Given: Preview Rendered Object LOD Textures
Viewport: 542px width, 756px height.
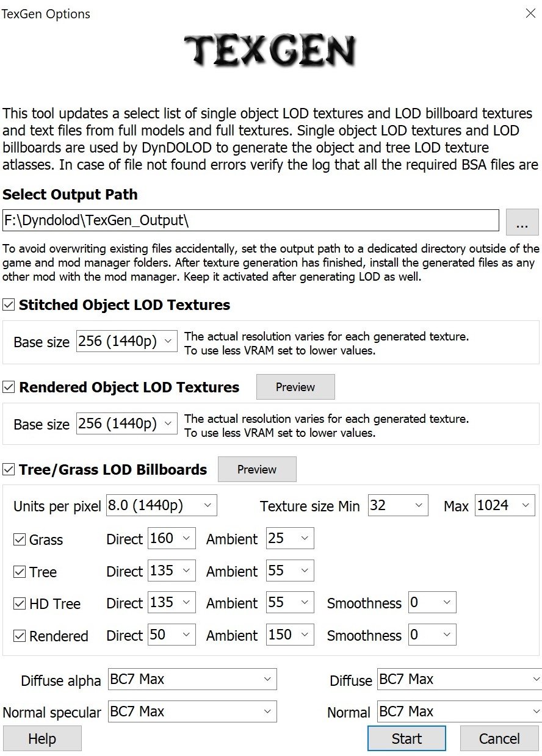Looking at the screenshot, I should pos(295,387).
